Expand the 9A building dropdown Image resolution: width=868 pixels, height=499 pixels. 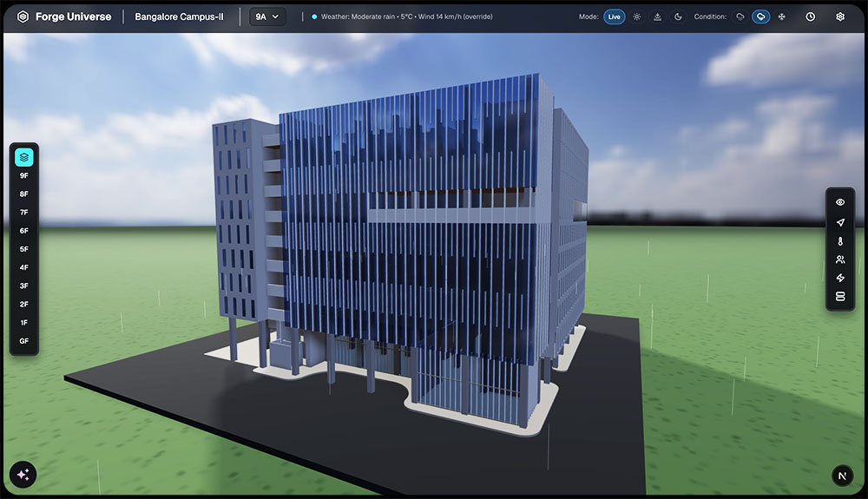pyautogui.click(x=267, y=16)
